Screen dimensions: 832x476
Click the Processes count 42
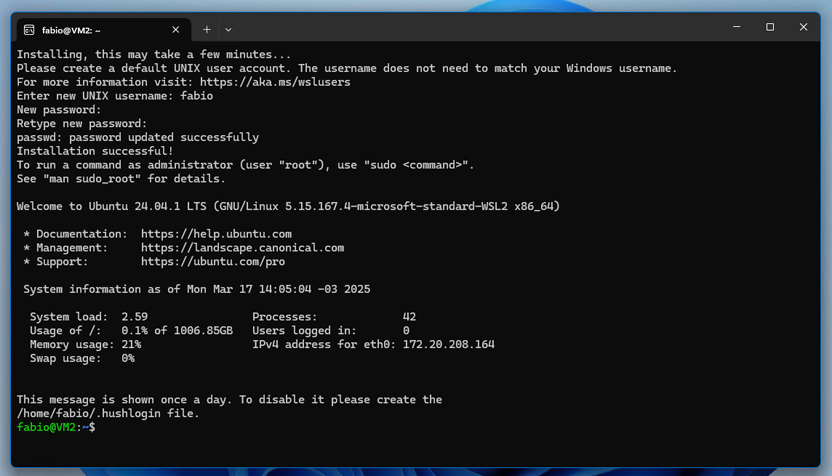click(409, 317)
